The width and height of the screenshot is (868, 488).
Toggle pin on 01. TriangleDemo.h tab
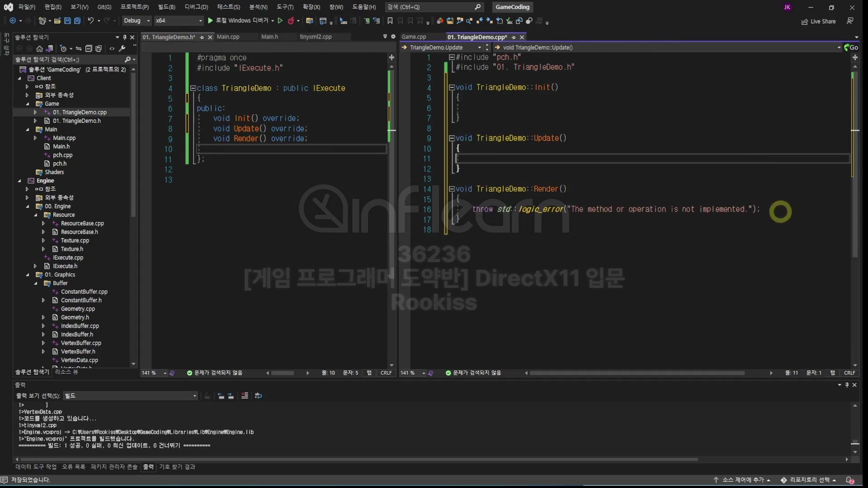(x=202, y=38)
